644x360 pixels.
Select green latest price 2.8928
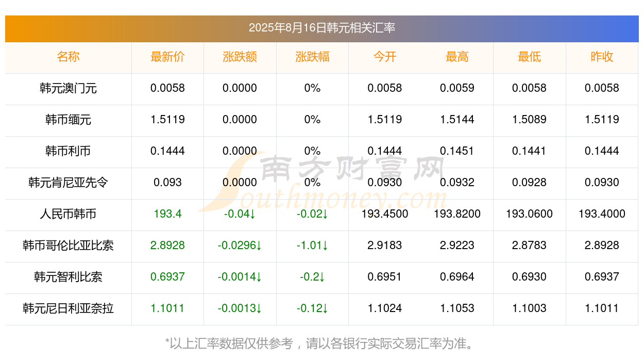[167, 246]
